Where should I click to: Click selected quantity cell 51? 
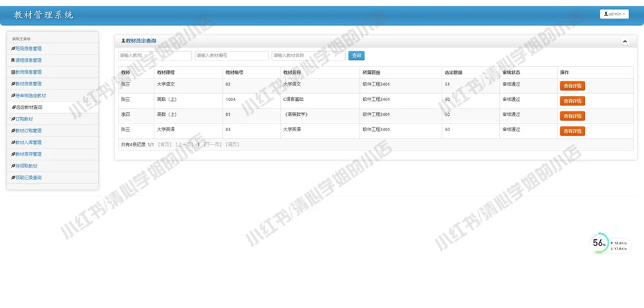[x=448, y=84]
